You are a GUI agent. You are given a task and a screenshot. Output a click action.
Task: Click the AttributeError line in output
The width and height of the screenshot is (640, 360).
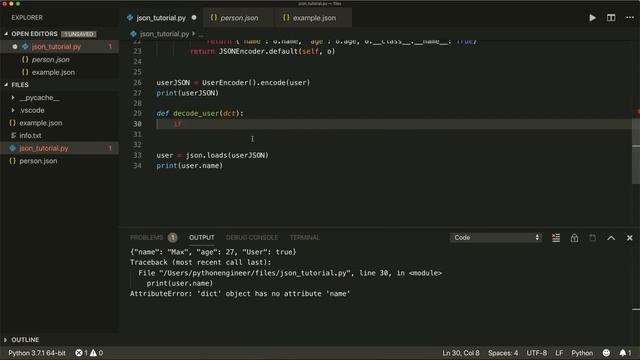(x=240, y=293)
